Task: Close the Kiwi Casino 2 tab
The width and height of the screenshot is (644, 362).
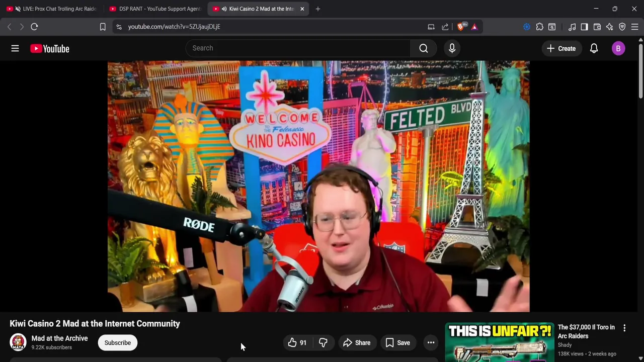Action: coord(302,9)
